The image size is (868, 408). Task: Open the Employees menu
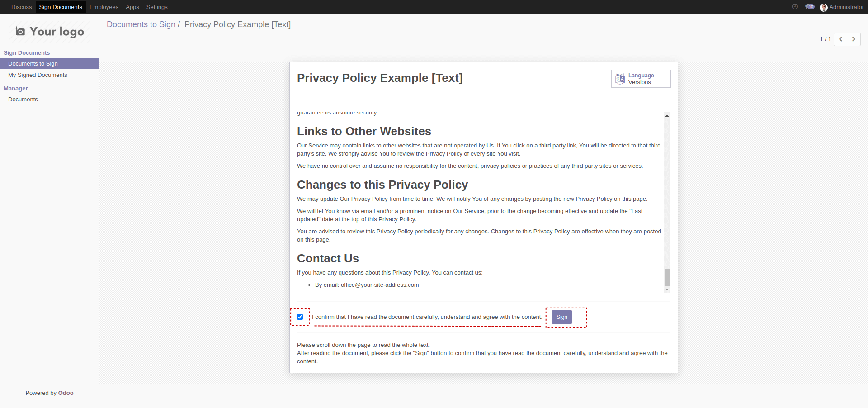click(x=104, y=7)
